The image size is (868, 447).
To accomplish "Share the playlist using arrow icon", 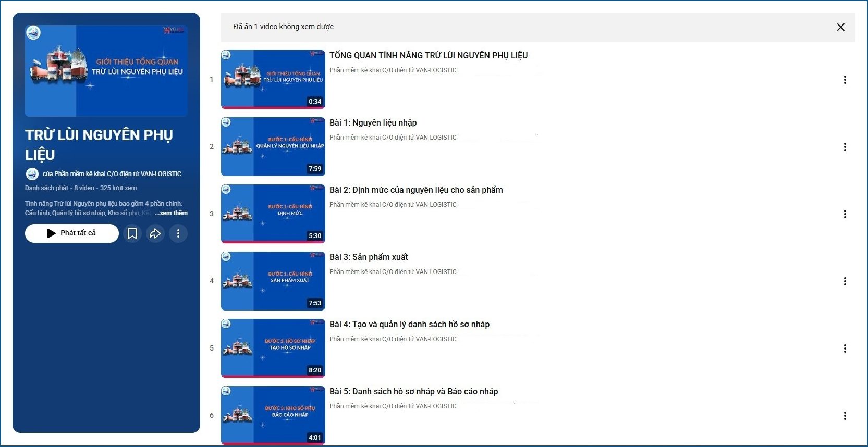I will click(x=155, y=233).
